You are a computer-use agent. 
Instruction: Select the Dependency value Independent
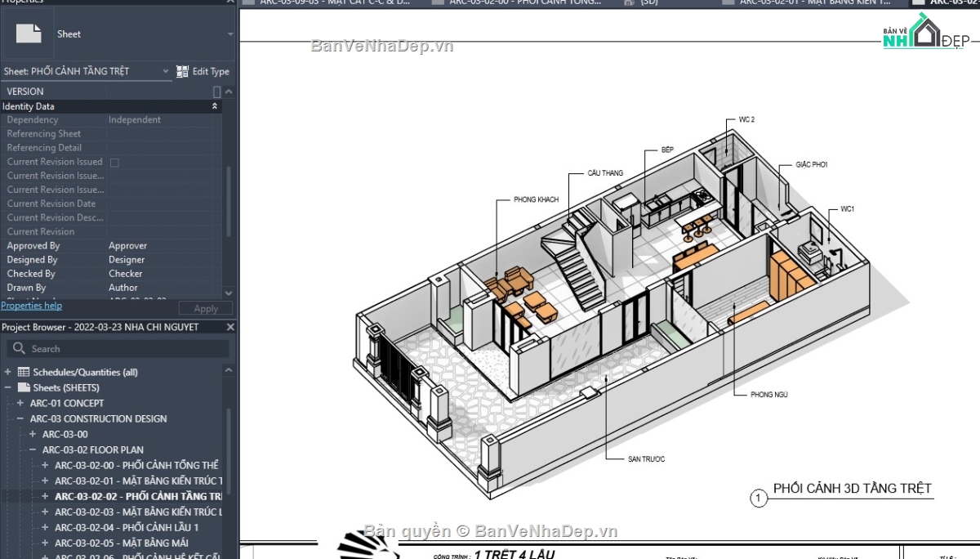(x=135, y=119)
